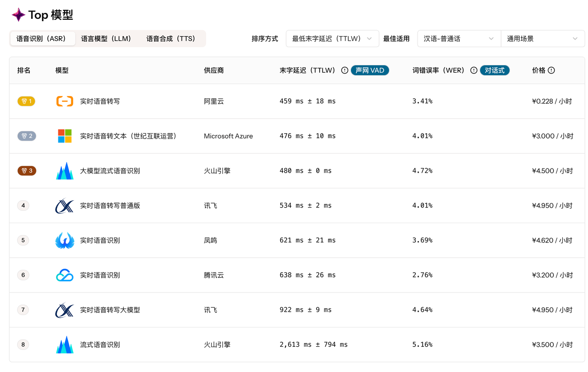Click the 阿里云 provider logo

pos(64,101)
